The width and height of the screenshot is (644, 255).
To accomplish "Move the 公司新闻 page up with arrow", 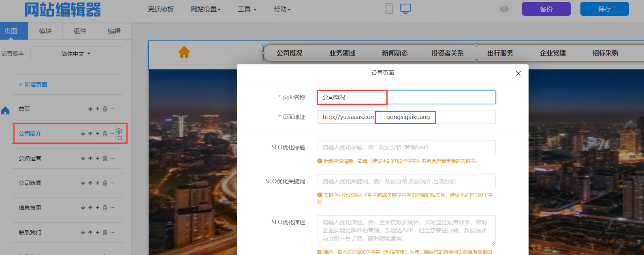I will (90, 183).
